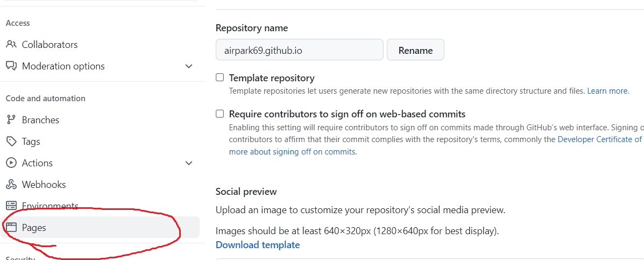Image resolution: width=644 pixels, height=260 pixels.
Task: Open the Download template link
Action: (258, 245)
